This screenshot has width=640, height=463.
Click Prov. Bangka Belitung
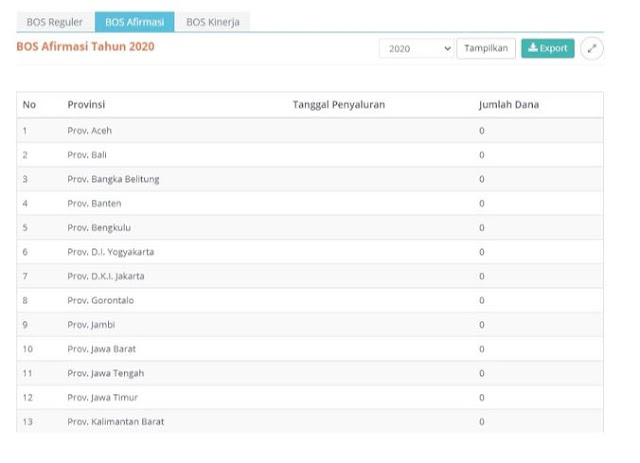[113, 179]
